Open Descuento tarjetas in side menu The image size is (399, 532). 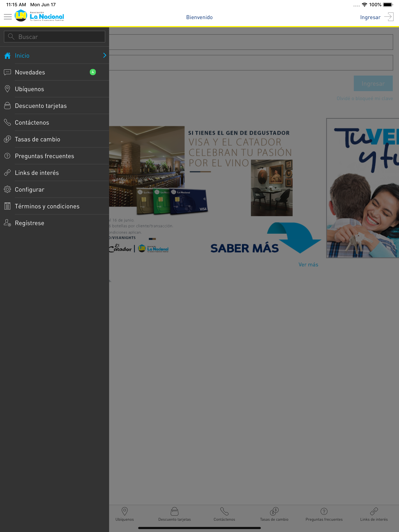(54, 106)
